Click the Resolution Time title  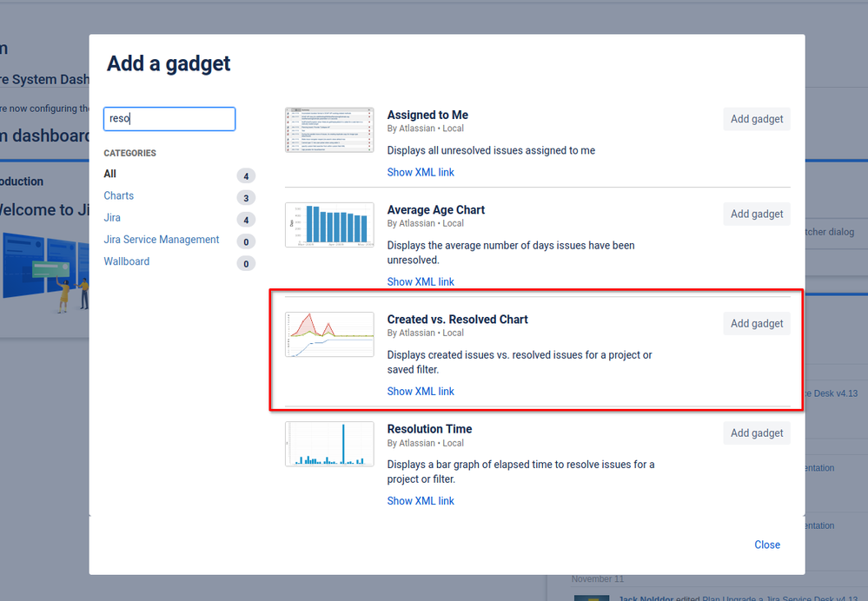429,429
